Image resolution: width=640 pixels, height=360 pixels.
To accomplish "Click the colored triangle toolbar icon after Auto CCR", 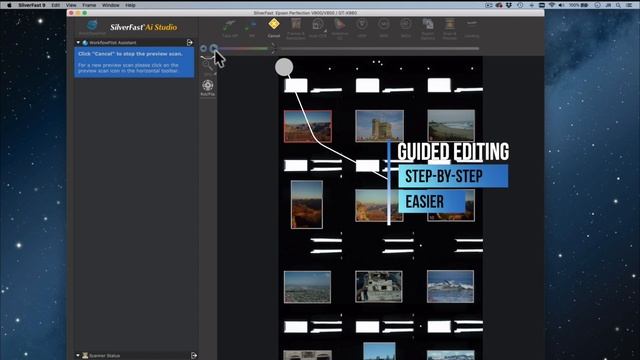I will point(340,24).
